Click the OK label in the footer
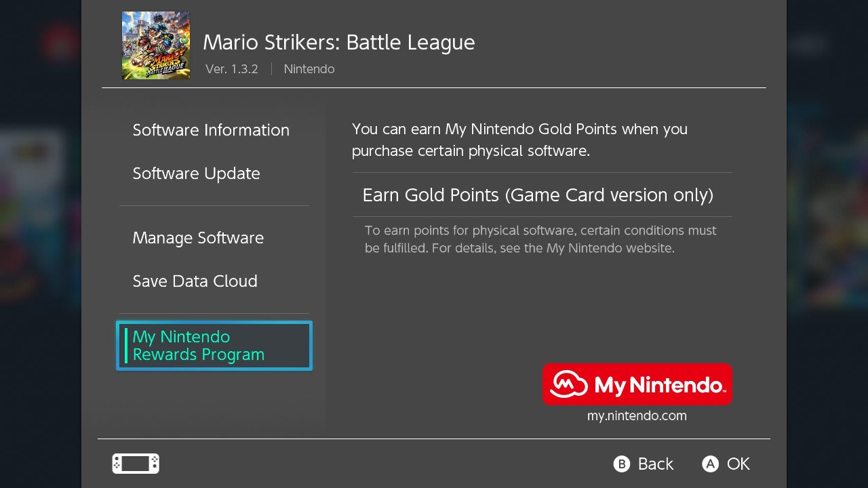The image size is (868, 488). pos(738,464)
